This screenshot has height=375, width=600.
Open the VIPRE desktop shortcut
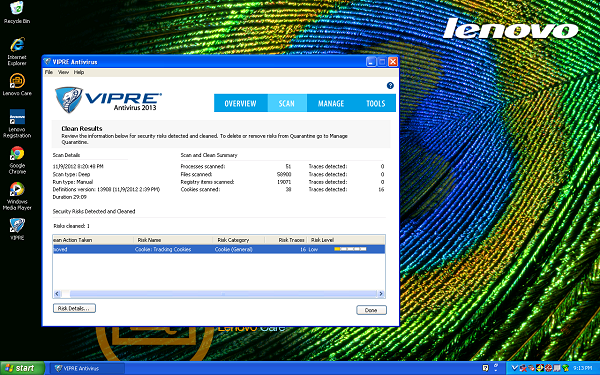[17, 229]
